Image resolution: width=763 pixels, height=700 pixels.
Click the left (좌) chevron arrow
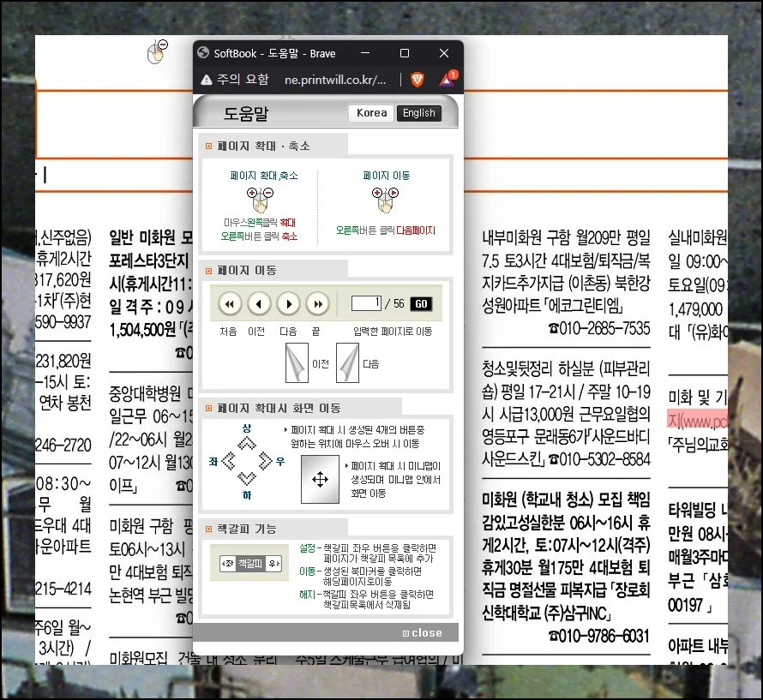coord(228,462)
